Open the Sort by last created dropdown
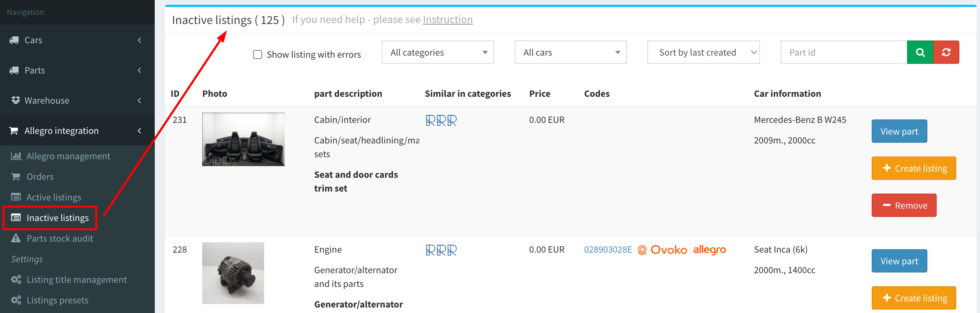The height and width of the screenshot is (313, 980). pyautogui.click(x=703, y=52)
